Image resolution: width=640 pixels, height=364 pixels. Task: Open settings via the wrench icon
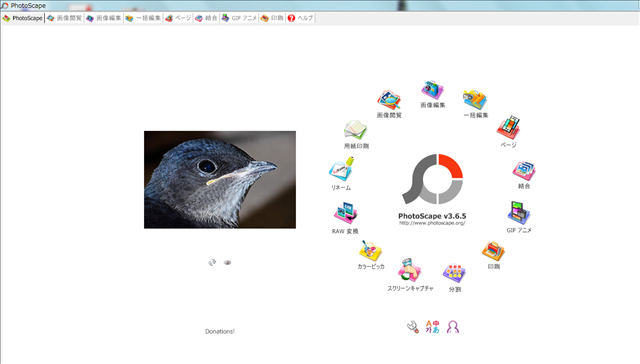(x=413, y=327)
